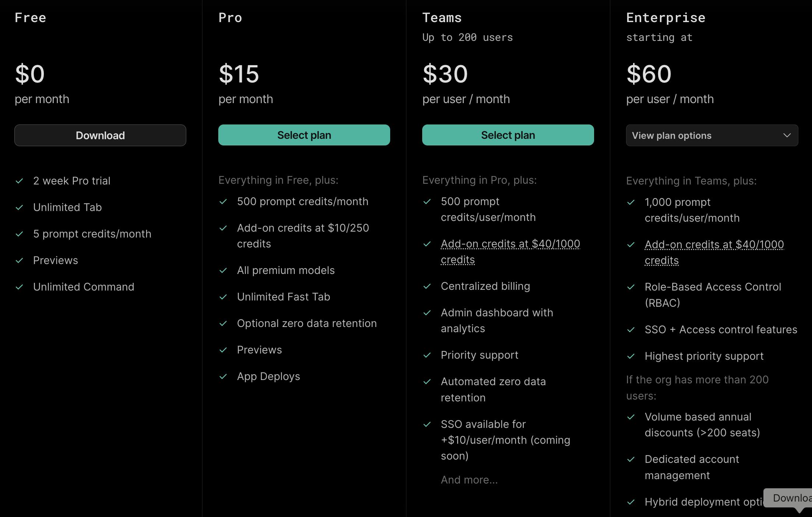Click checkmark beside App Deploys
The image size is (812, 517).
(x=223, y=376)
